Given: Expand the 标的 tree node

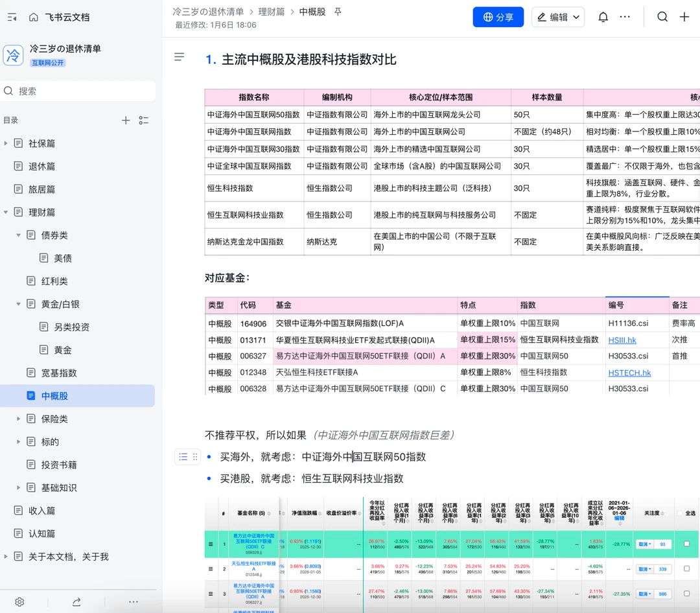Looking at the screenshot, I should tap(18, 442).
